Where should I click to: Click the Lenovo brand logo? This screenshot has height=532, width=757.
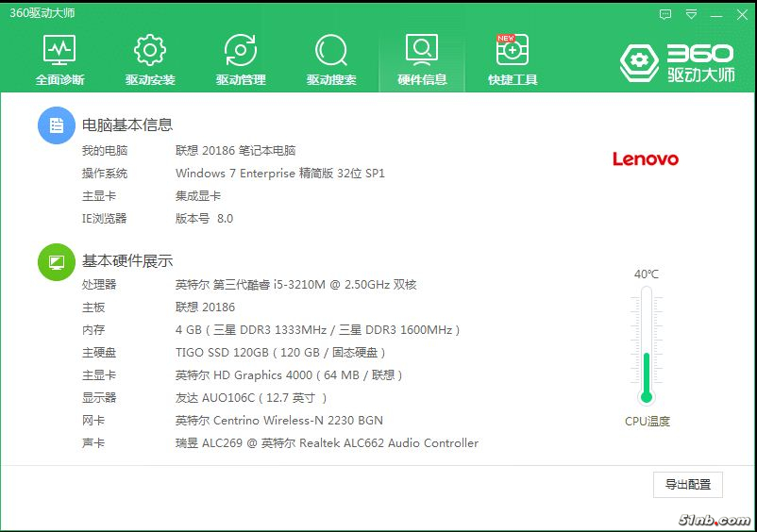pyautogui.click(x=646, y=159)
